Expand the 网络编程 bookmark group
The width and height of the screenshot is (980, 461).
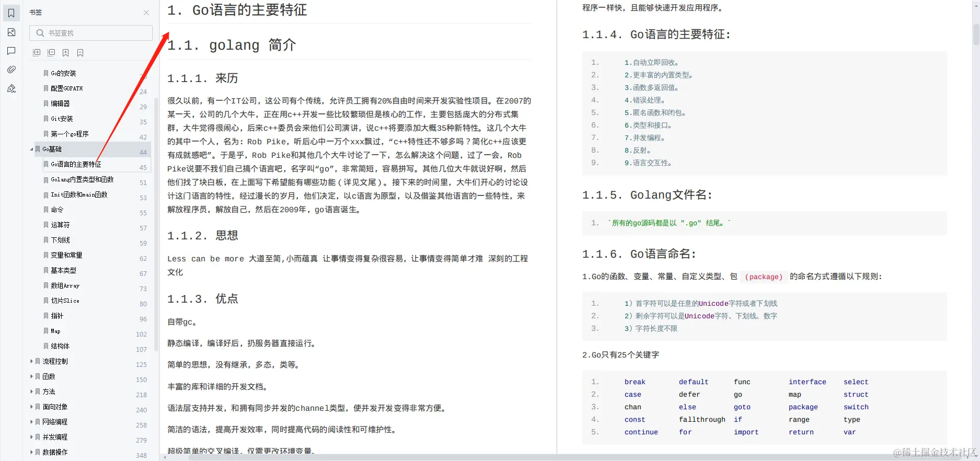[x=31, y=422]
